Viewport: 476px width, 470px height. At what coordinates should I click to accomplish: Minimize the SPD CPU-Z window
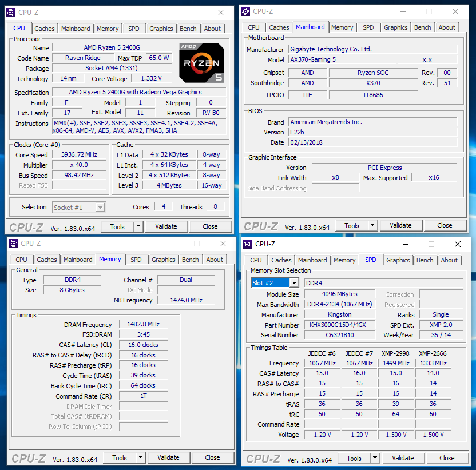point(406,244)
